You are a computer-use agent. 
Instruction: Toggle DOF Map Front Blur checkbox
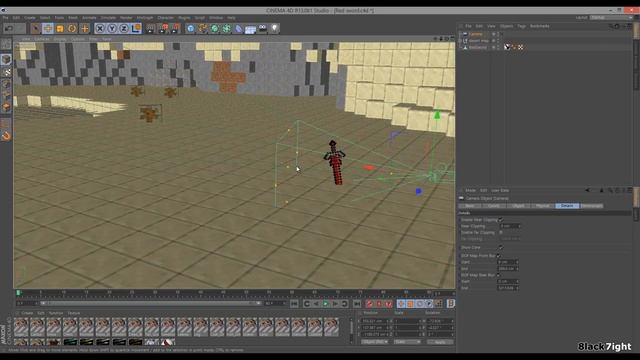point(499,256)
